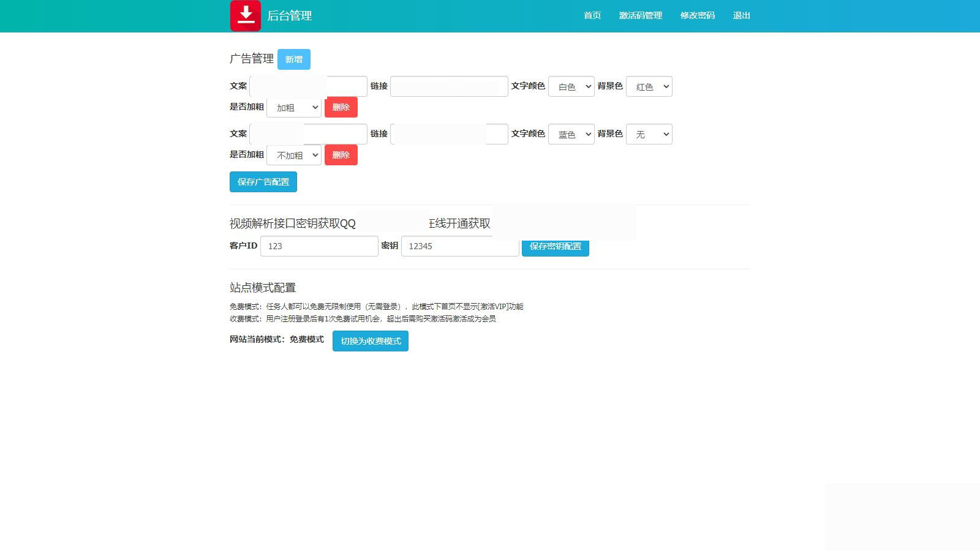Image resolution: width=980 pixels, height=551 pixels.
Task: Expand the 是否加粗 dropdown set to 加粗
Action: pyautogui.click(x=294, y=107)
